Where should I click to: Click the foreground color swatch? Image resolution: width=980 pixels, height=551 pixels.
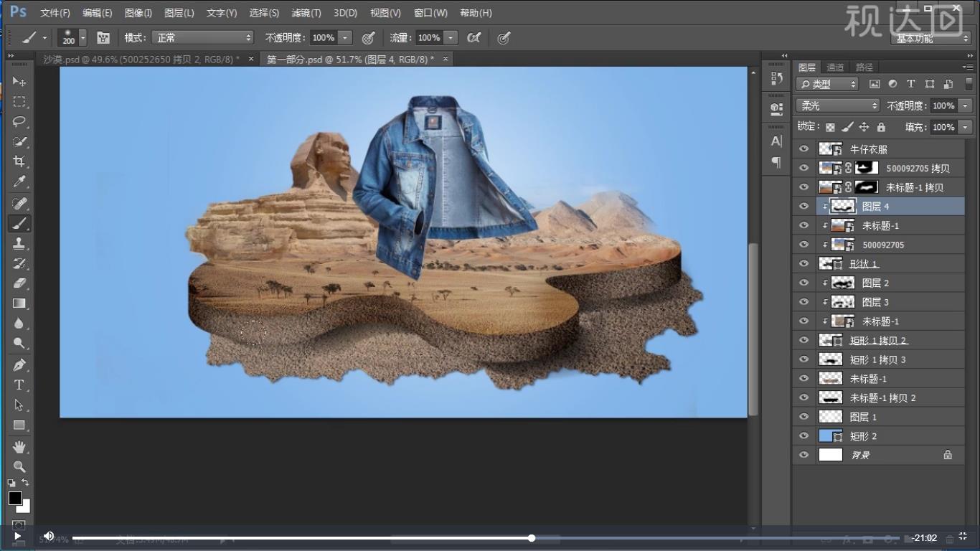[x=15, y=498]
